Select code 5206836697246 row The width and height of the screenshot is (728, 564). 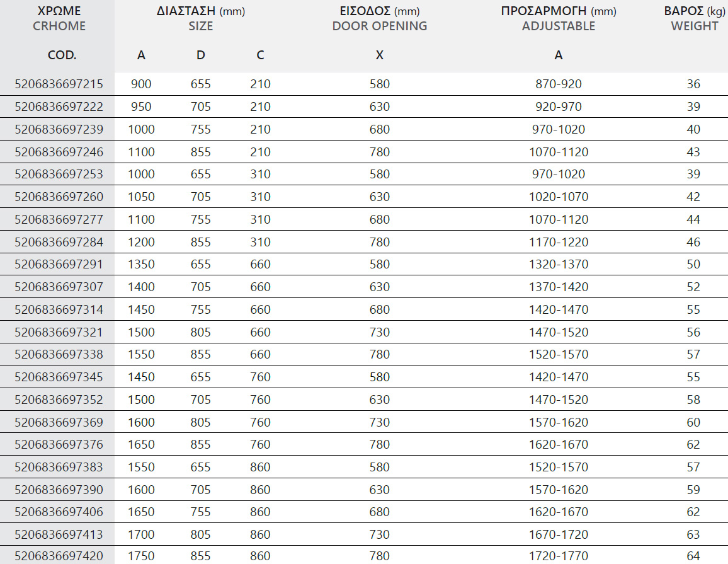click(364, 152)
